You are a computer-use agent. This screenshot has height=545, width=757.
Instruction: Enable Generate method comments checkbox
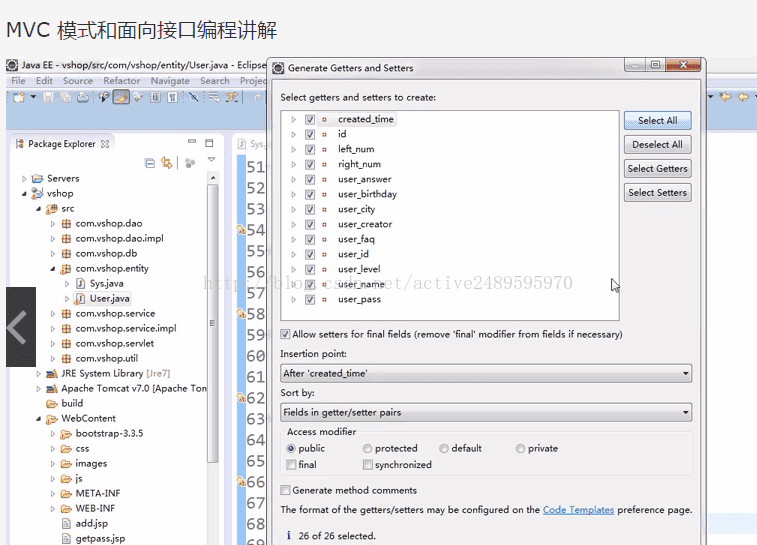pos(285,490)
